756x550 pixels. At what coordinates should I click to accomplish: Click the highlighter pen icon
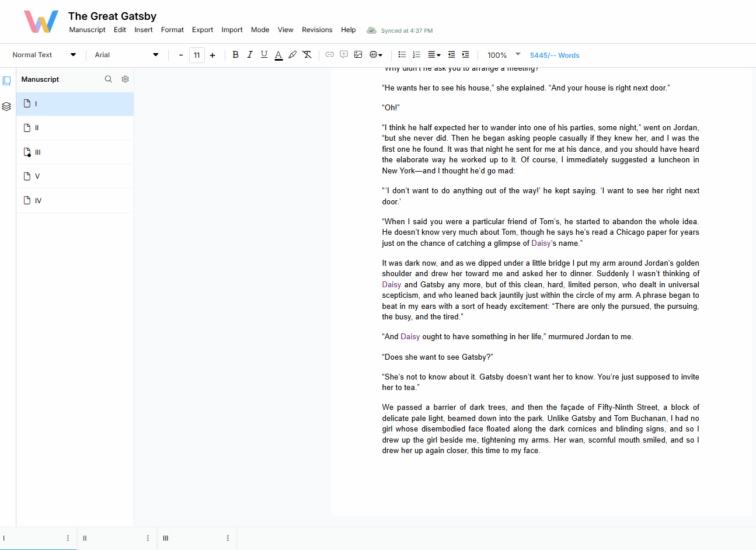click(292, 55)
